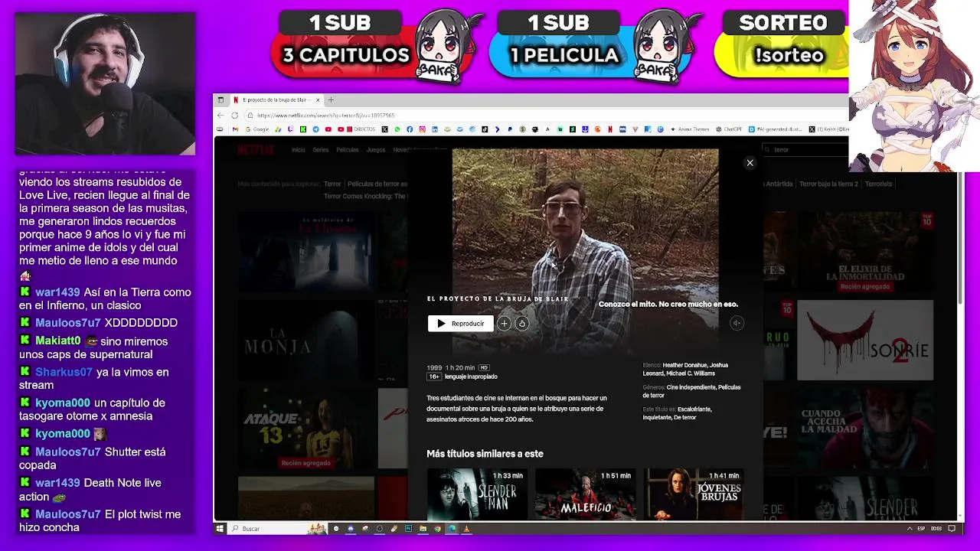Viewport: 980px width, 551px height.
Task: Open VLC from the taskbar
Action: [466, 529]
